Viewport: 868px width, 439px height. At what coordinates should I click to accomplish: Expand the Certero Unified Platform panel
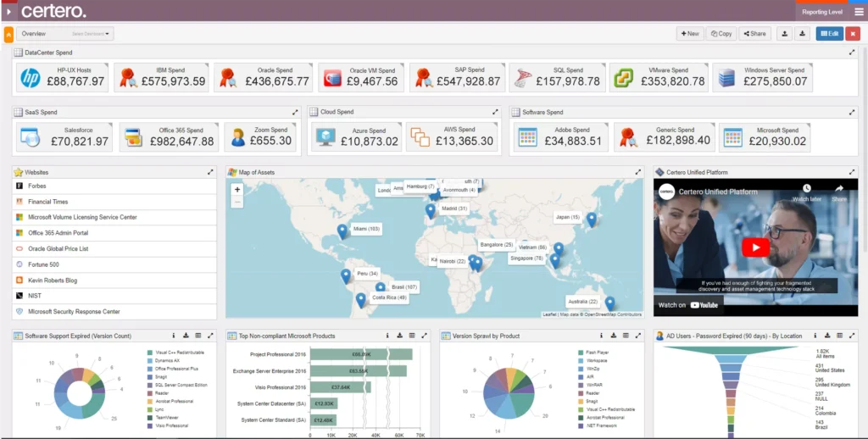(x=851, y=172)
